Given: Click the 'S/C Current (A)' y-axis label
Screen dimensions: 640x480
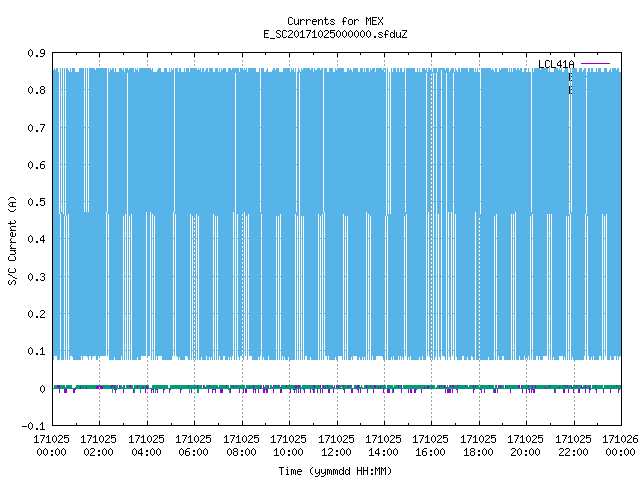Looking at the screenshot, I should point(12,240).
